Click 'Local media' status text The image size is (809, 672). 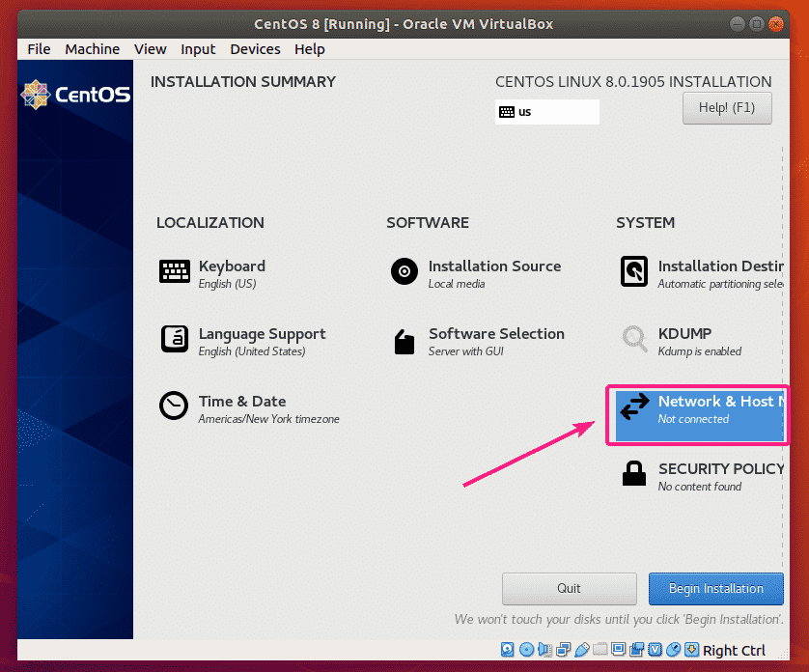point(456,284)
